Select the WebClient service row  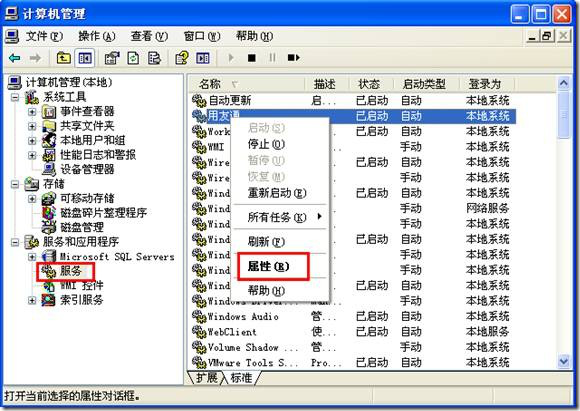click(353, 332)
